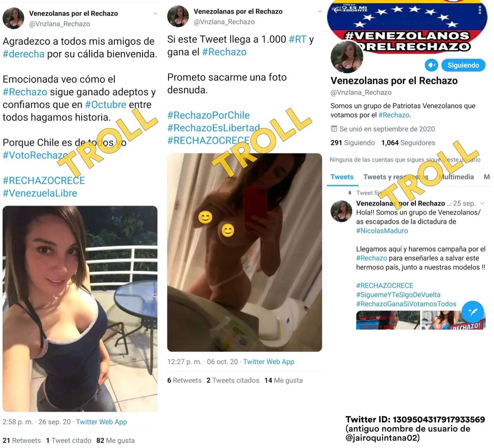This screenshot has width=494, height=448.
Task: Switch to the Tweets tab
Action: 342,177
